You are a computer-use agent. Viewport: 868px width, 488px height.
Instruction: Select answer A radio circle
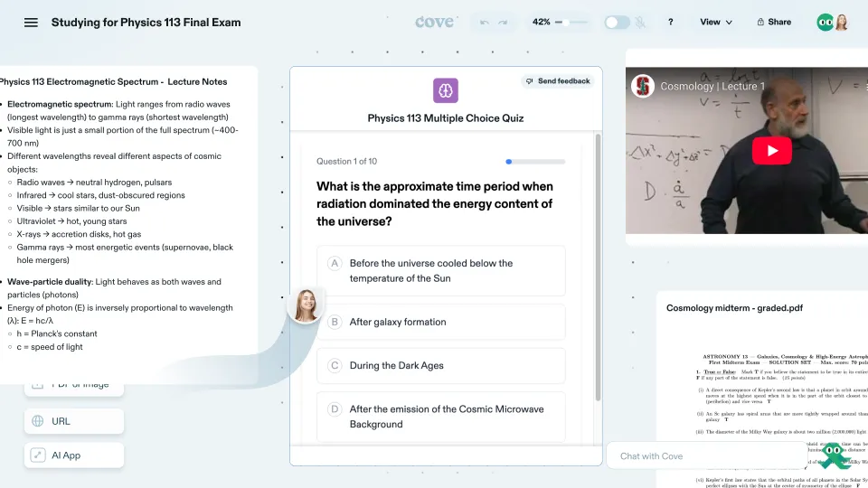(x=335, y=263)
